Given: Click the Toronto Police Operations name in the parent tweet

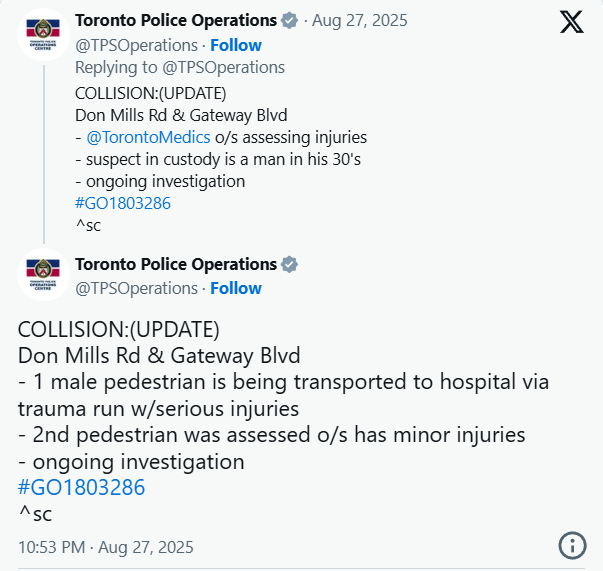Looking at the screenshot, I should (x=176, y=21).
